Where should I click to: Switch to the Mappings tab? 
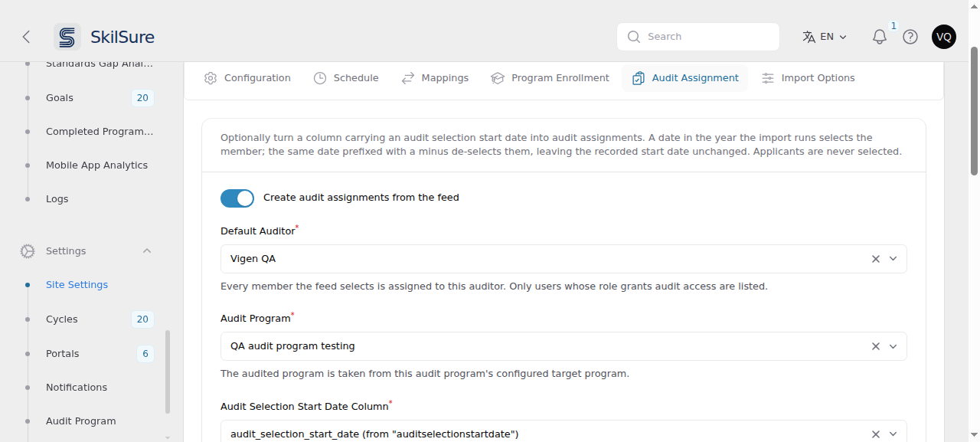435,78
